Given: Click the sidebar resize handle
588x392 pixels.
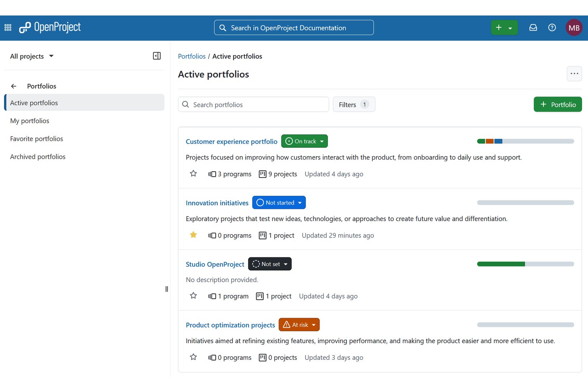Looking at the screenshot, I should [x=166, y=289].
